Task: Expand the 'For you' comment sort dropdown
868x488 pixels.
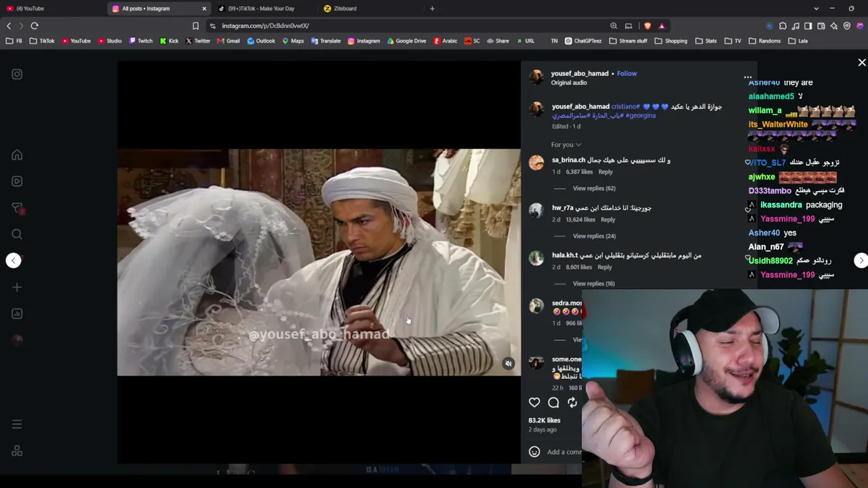Action: pos(566,144)
